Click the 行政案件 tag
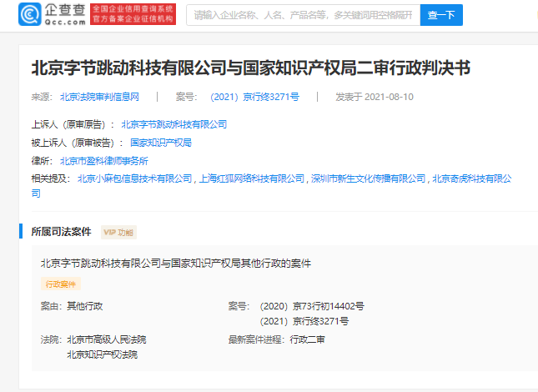The width and height of the screenshot is (538, 392). tap(61, 284)
